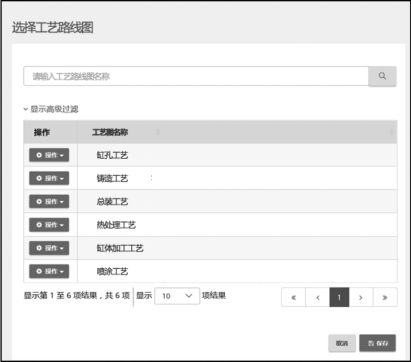Open 操作 dropdown for 缸孔工艺
The height and width of the screenshot is (362, 411).
49,155
